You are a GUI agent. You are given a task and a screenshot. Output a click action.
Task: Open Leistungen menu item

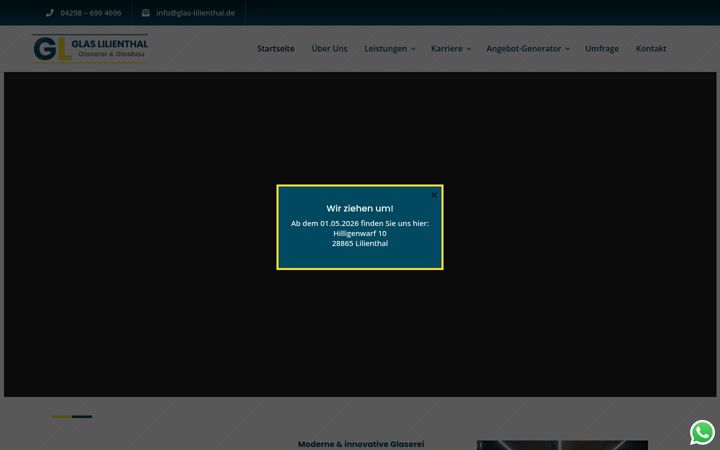(385, 48)
